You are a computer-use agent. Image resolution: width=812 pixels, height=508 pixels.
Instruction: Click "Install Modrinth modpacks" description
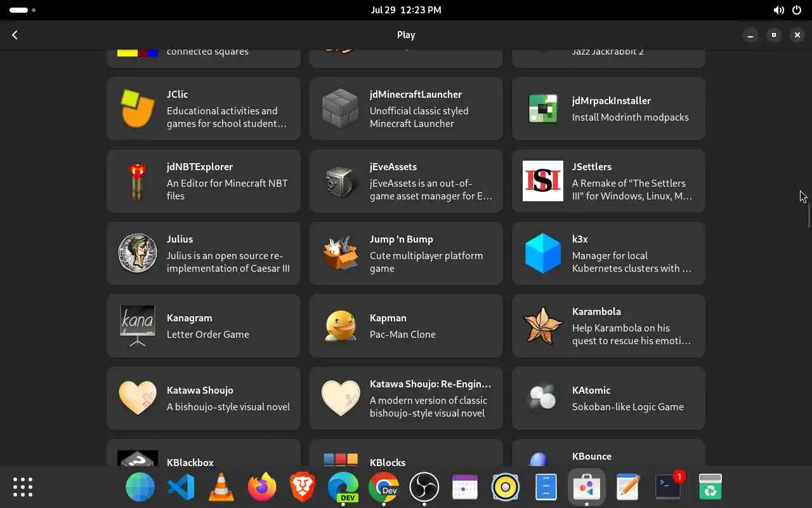pyautogui.click(x=630, y=117)
